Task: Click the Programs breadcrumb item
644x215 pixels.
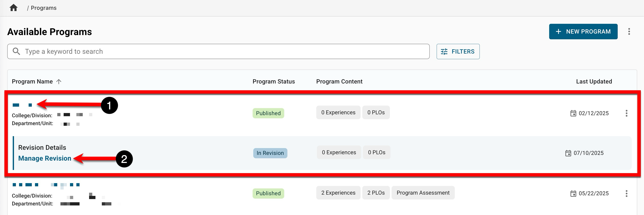Action: (x=43, y=8)
